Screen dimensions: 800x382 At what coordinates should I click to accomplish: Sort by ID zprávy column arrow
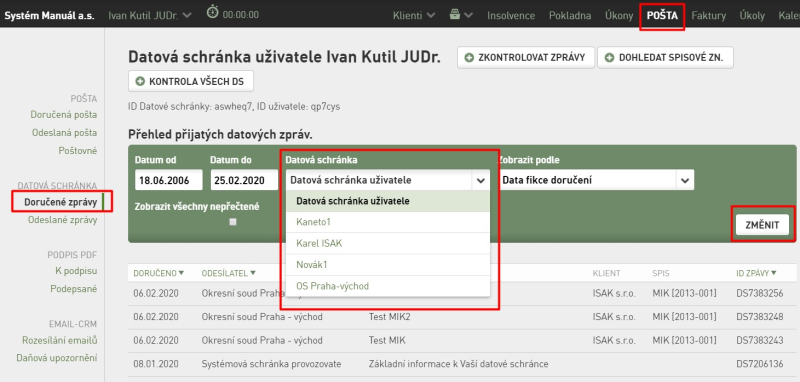774,273
